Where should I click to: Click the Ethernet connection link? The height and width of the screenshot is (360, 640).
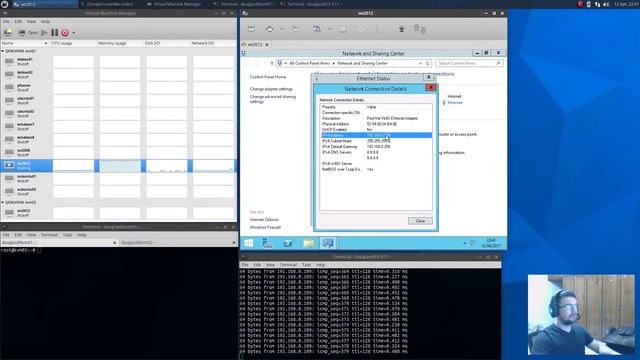pyautogui.click(x=455, y=102)
